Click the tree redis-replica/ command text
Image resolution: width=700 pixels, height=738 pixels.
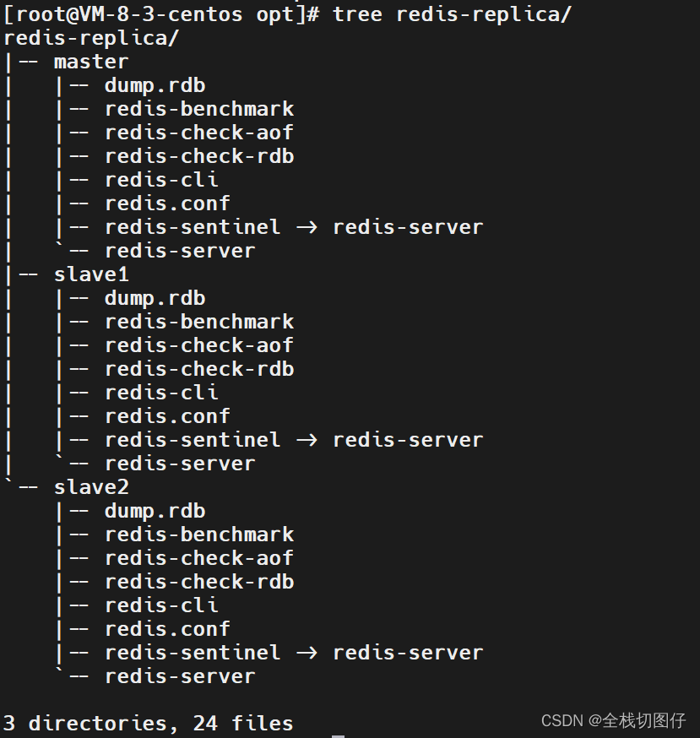(452, 14)
